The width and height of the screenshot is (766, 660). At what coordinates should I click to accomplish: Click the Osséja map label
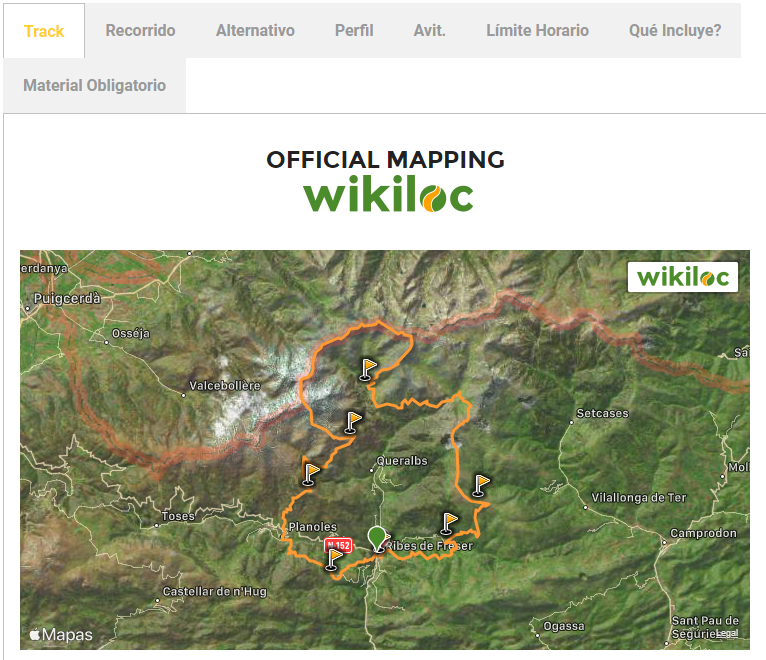pyautogui.click(x=130, y=334)
